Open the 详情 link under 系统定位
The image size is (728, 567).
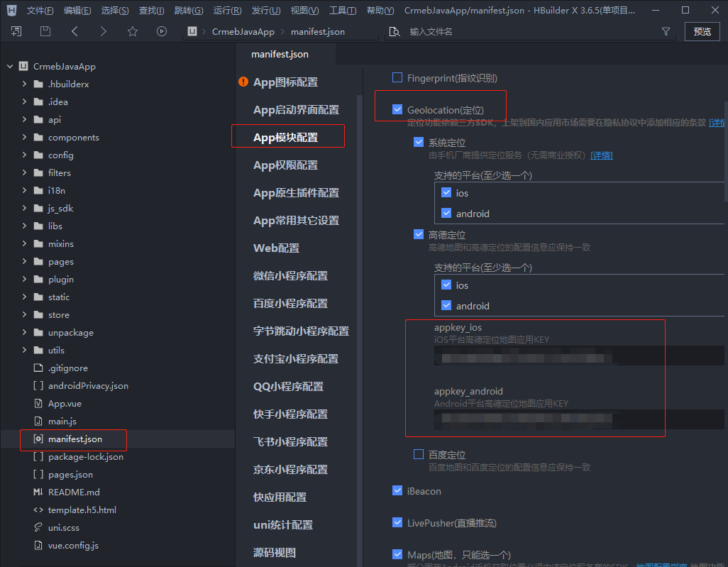601,155
